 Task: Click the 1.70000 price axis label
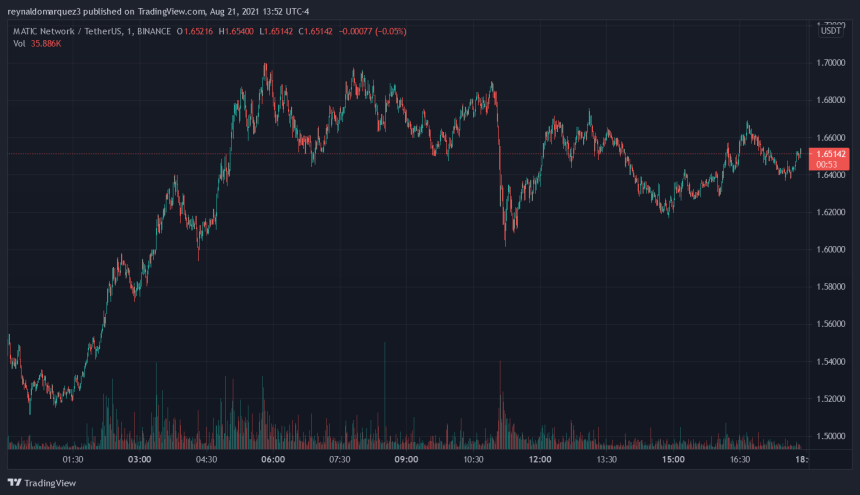[830, 63]
